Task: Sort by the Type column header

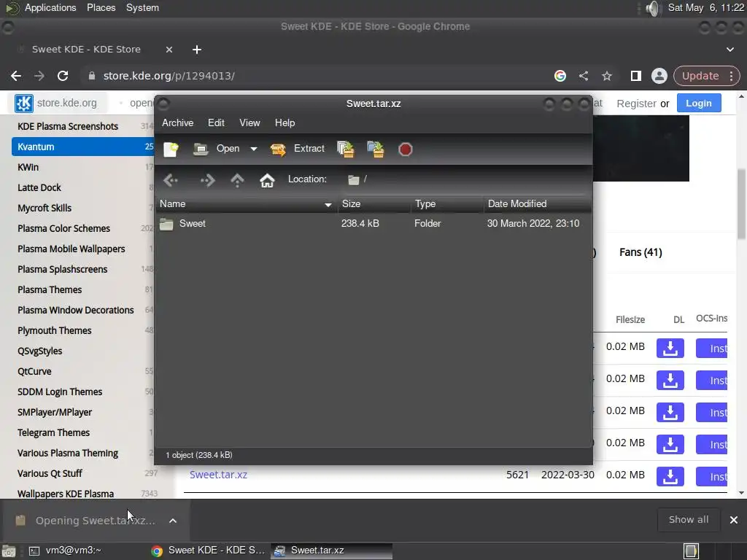Action: point(447,204)
